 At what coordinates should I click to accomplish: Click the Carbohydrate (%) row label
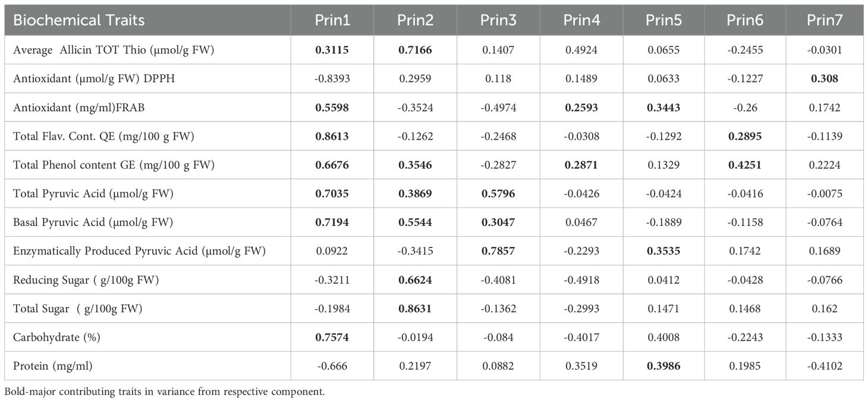56,337
